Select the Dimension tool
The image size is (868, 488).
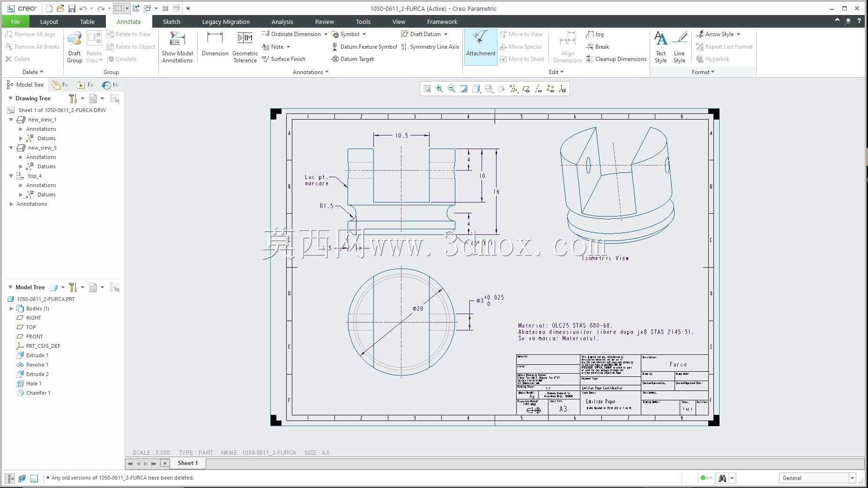pyautogui.click(x=215, y=44)
